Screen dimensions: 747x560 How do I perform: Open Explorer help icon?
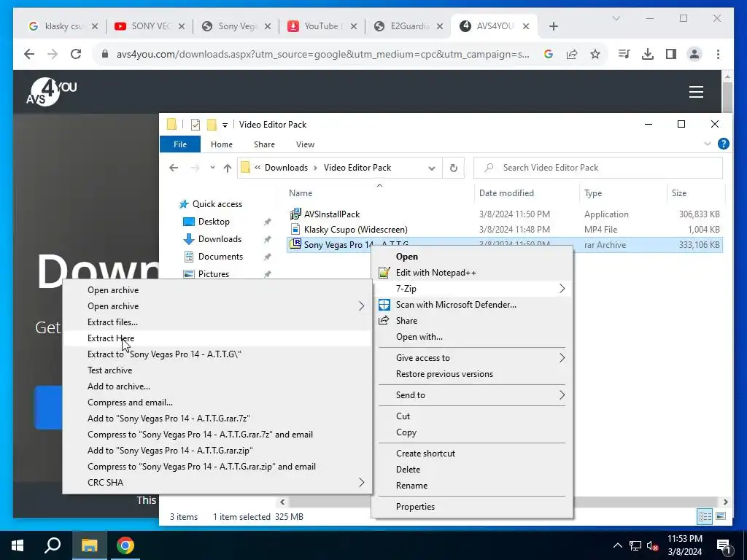coord(723,144)
